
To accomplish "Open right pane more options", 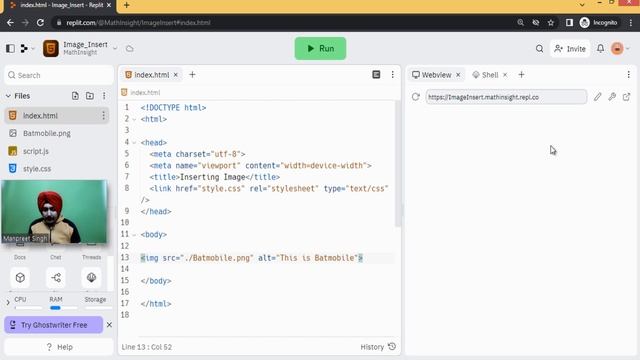I will 628,75.
